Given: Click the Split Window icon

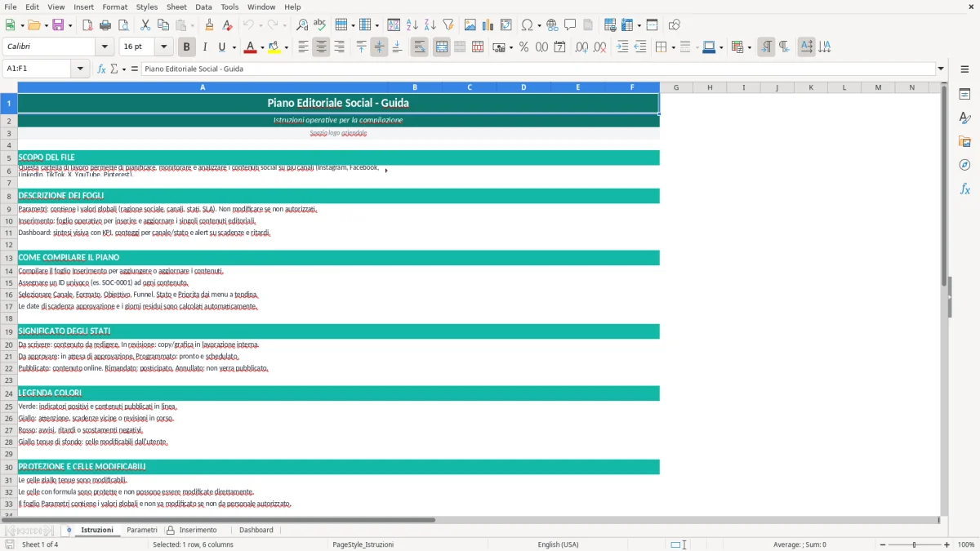Looking at the screenshot, I should click(652, 25).
